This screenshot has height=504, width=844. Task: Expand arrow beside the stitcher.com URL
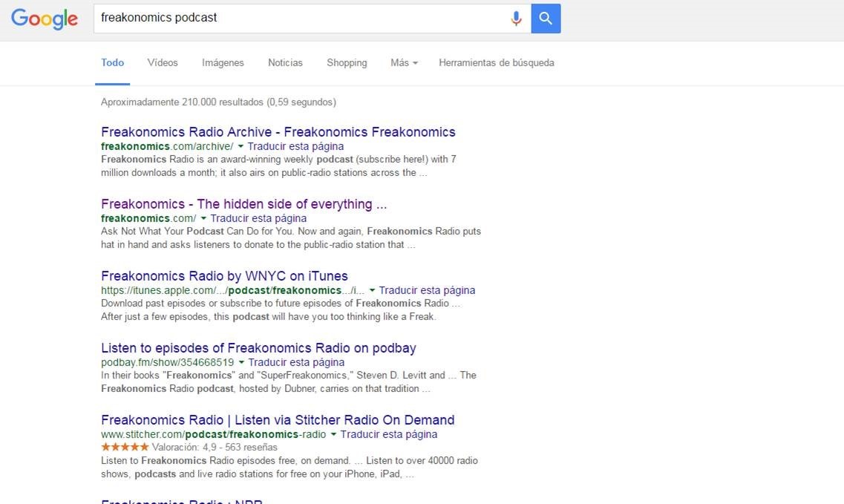click(333, 435)
